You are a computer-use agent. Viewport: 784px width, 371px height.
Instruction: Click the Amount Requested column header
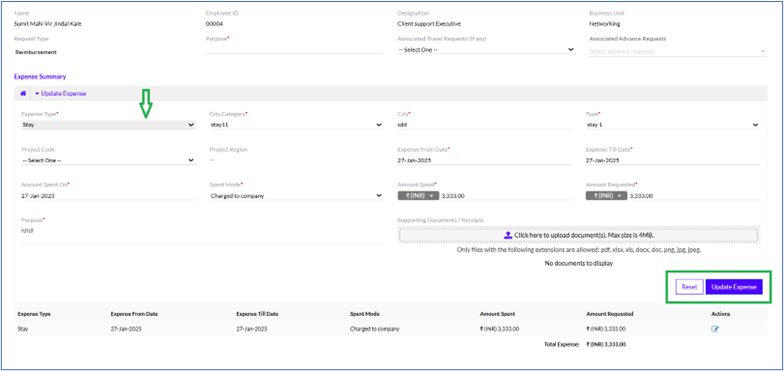(610, 314)
